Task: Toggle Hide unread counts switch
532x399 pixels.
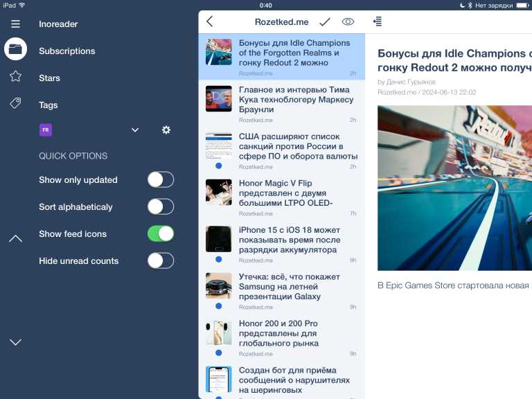Action: pos(161,261)
